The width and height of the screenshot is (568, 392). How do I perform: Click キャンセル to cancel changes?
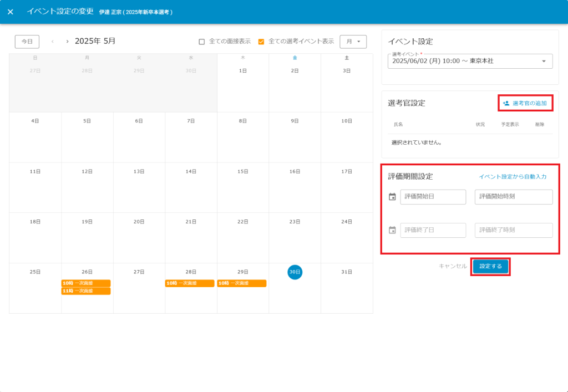pyautogui.click(x=453, y=267)
